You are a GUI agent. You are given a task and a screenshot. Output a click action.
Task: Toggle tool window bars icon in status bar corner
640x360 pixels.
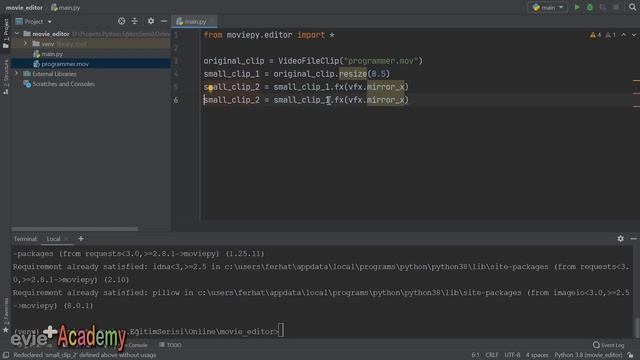pos(6,355)
